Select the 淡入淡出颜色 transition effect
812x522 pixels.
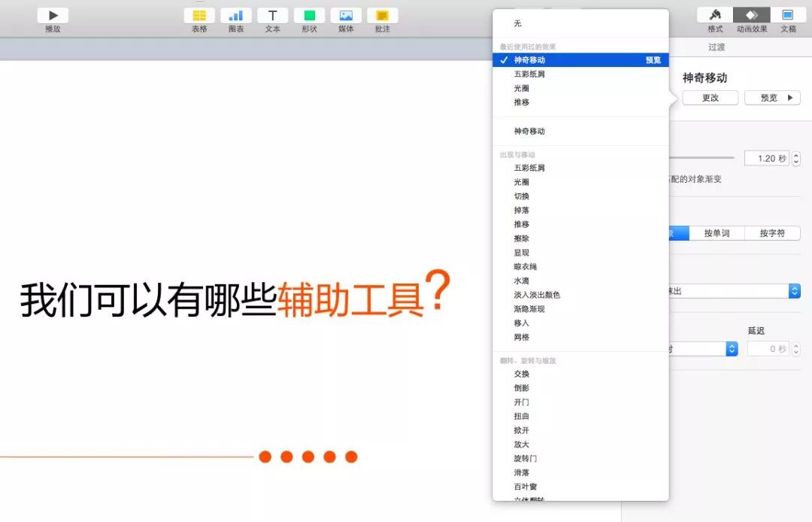click(x=537, y=295)
